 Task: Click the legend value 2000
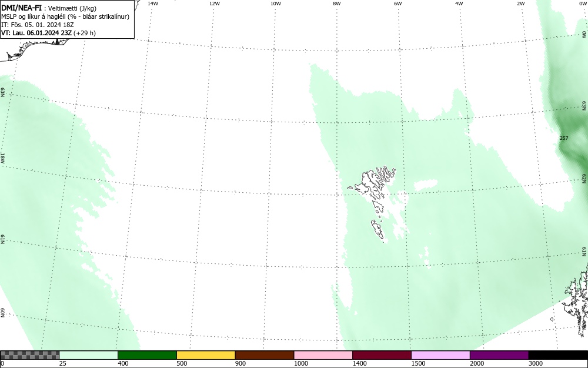477,363
